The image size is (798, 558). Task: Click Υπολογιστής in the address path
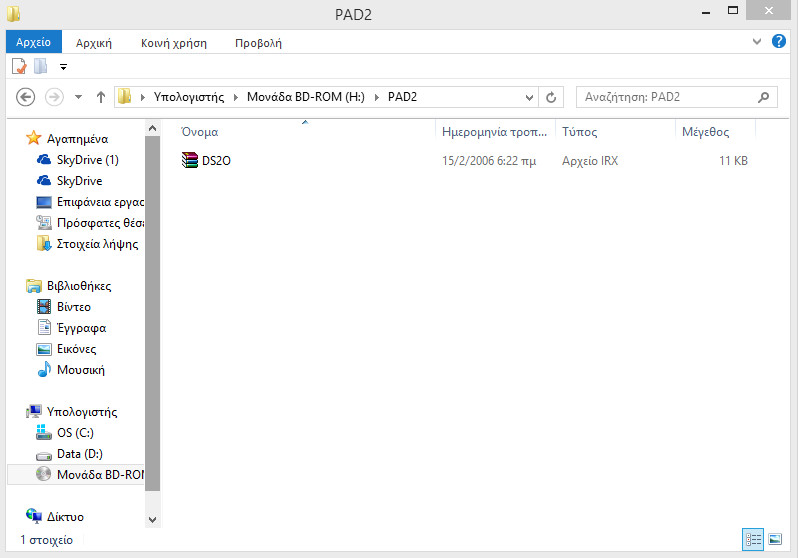(x=189, y=97)
